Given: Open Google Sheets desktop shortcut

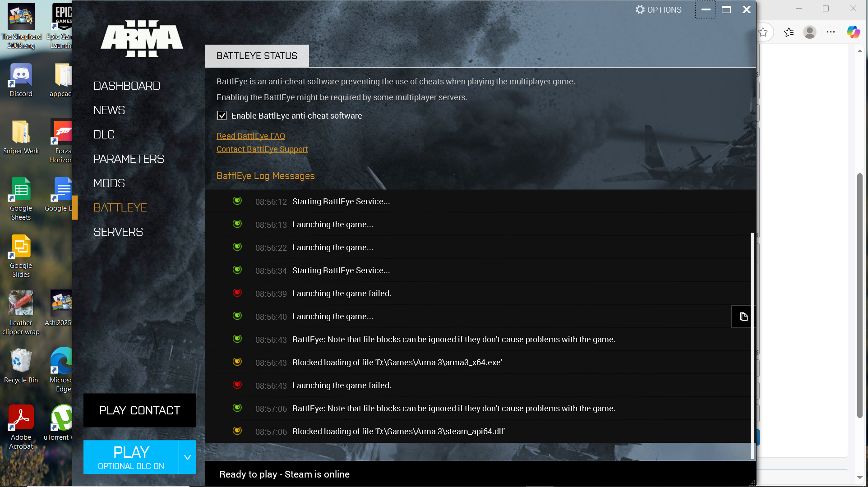Looking at the screenshot, I should 21,199.
